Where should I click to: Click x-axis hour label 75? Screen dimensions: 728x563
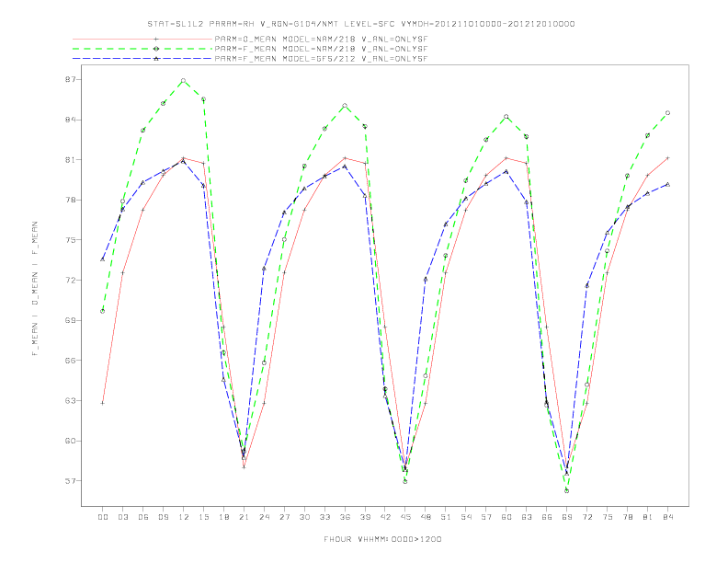click(608, 517)
